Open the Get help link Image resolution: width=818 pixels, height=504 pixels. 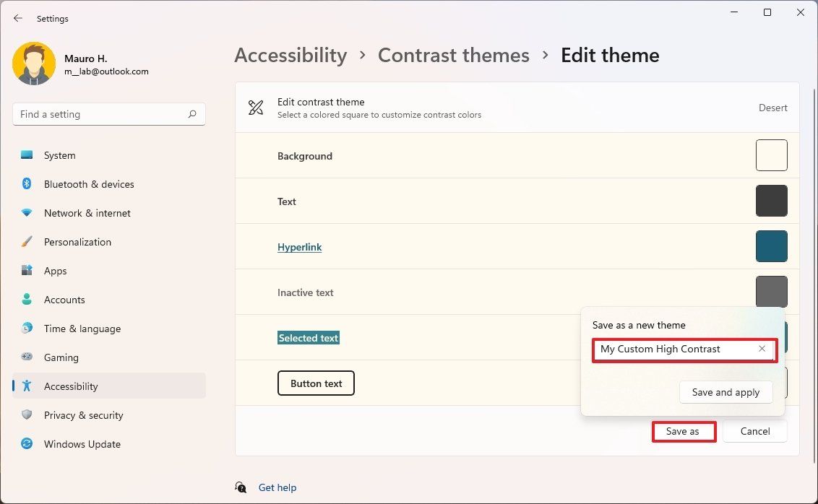(277, 487)
